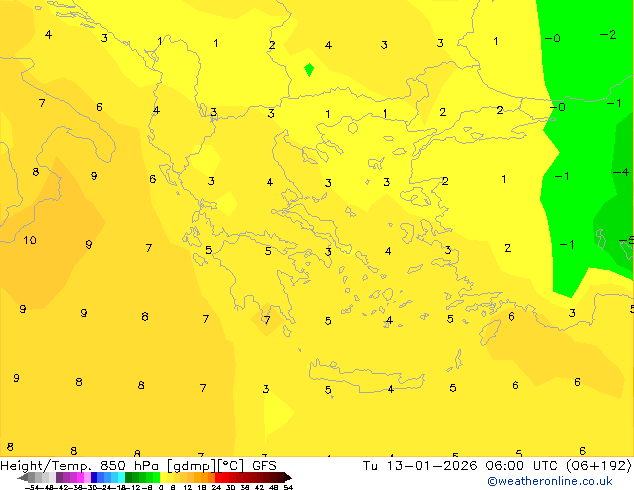Pick the dark blue legend swatch
Image resolution: width=634 pixels, height=490 pixels.
tap(94, 477)
